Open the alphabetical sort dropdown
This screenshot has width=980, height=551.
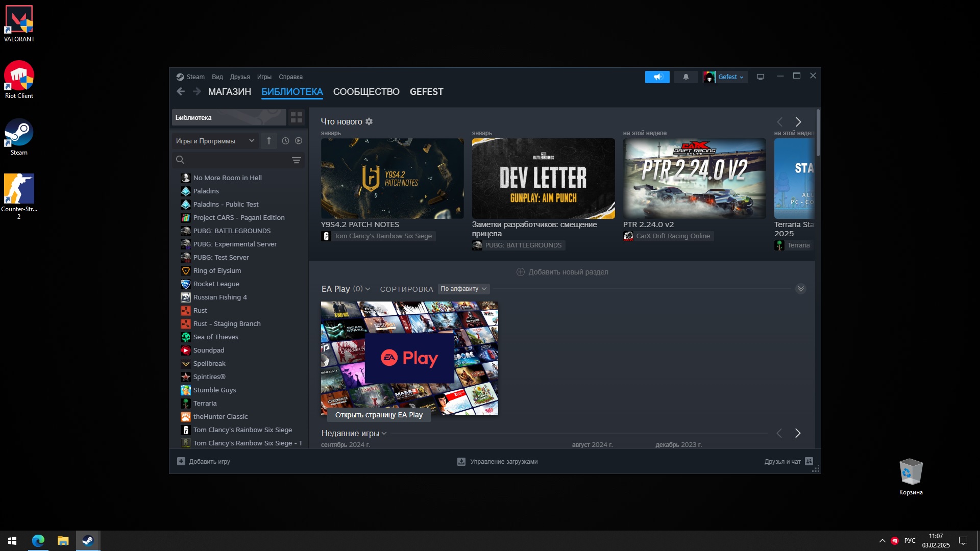[x=463, y=289]
